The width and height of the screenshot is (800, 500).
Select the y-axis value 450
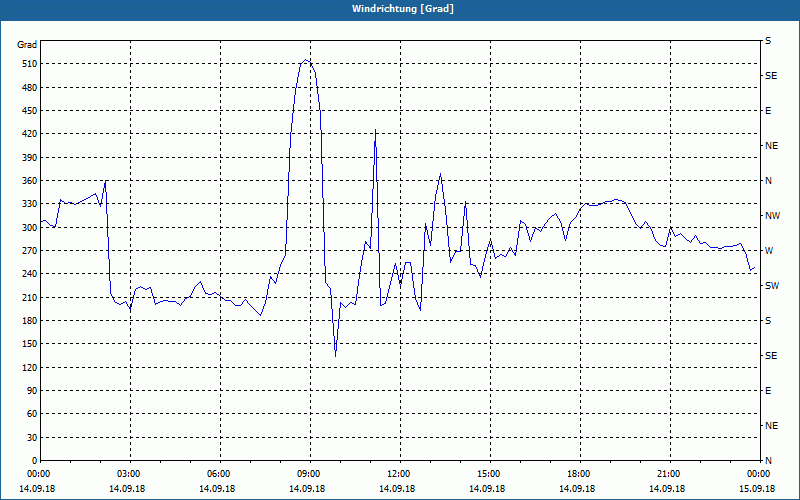pos(29,111)
